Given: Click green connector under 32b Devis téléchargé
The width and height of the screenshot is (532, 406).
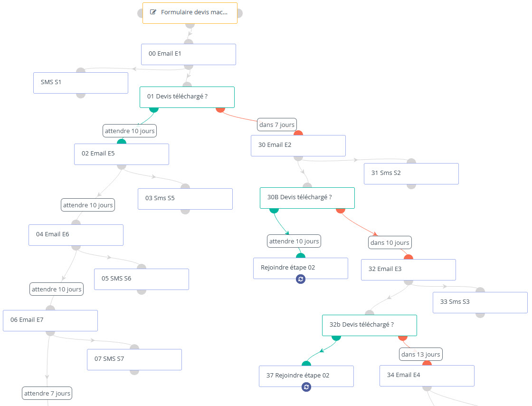Looking at the screenshot, I should pyautogui.click(x=336, y=338).
